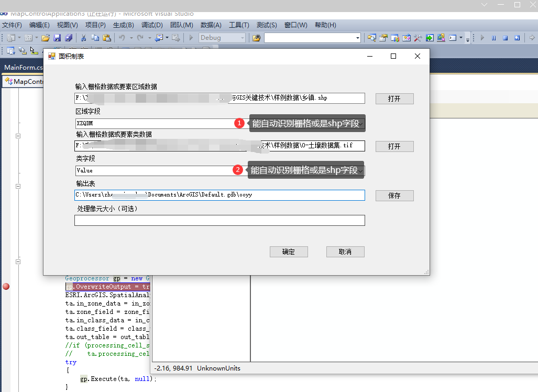Click the Break All pause icon

[x=493, y=38]
